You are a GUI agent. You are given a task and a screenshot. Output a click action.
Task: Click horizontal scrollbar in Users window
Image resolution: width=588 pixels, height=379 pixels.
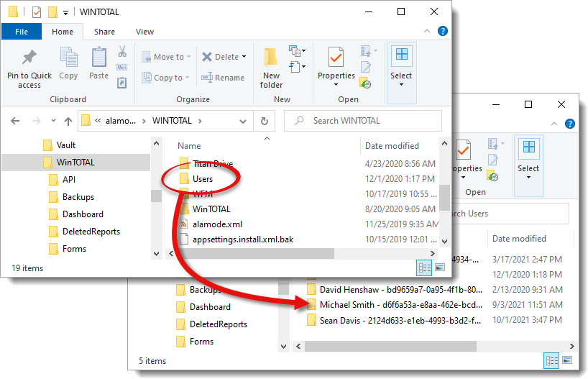(x=391, y=347)
